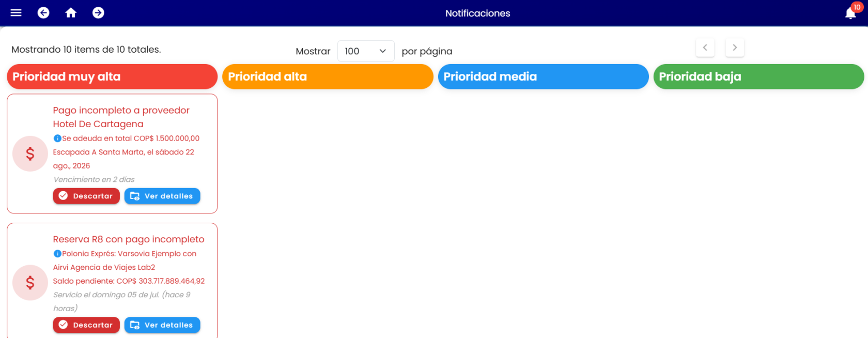
Task: Go to next page chevron
Action: point(735,48)
